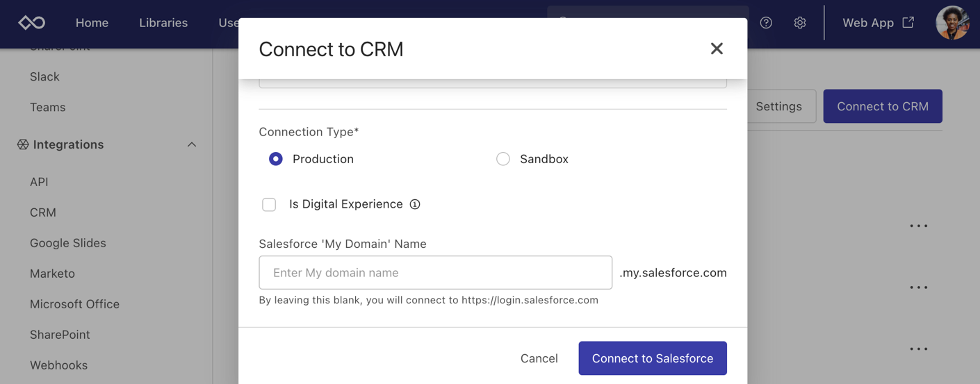This screenshot has height=384, width=980.
Task: Click the My Domain name input field
Action: click(x=436, y=273)
